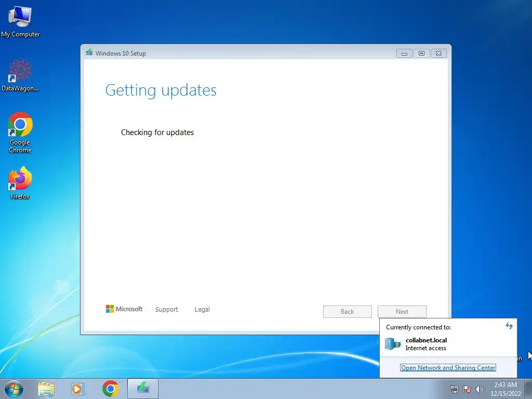The image size is (532, 399).
Task: Launch the DataWagon desktop shortcut
Action: pos(20,75)
